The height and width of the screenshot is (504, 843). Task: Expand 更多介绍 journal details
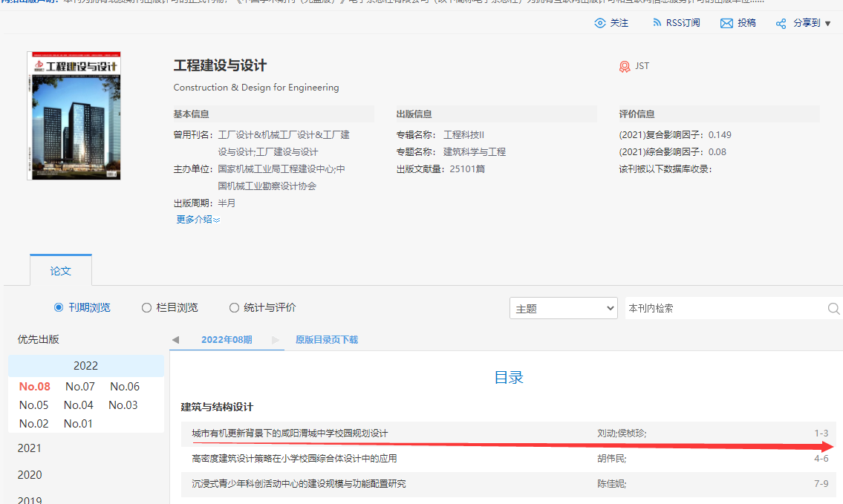coord(198,219)
